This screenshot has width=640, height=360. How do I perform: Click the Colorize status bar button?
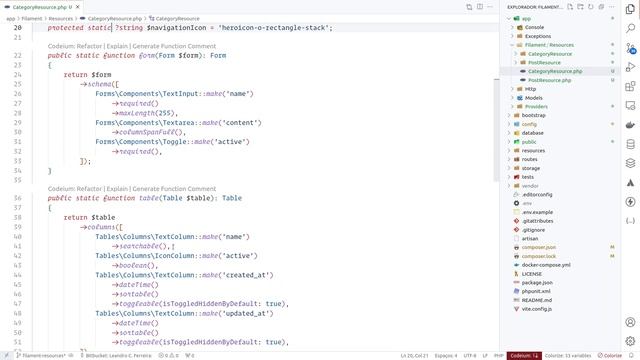(x=610, y=356)
